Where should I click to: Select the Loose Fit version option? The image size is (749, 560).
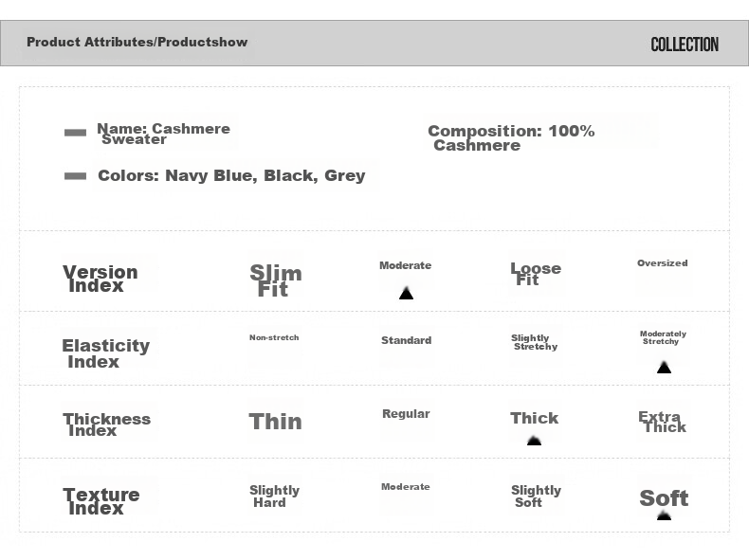pos(536,274)
